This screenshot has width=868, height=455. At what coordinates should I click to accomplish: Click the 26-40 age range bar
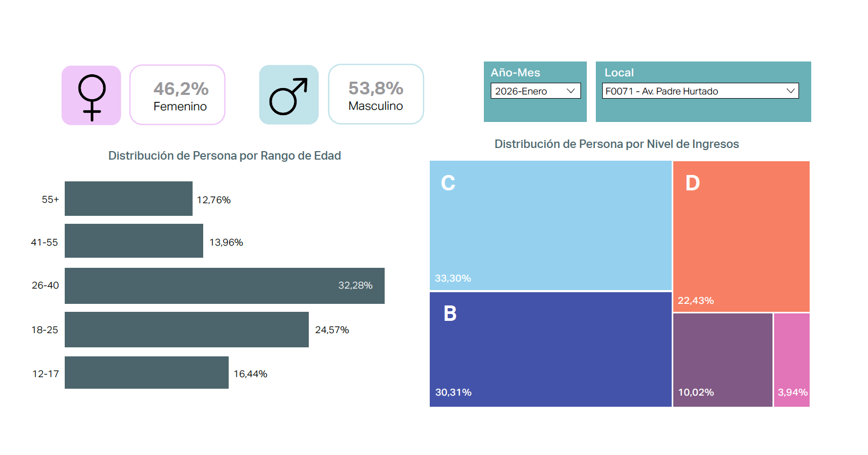[224, 286]
